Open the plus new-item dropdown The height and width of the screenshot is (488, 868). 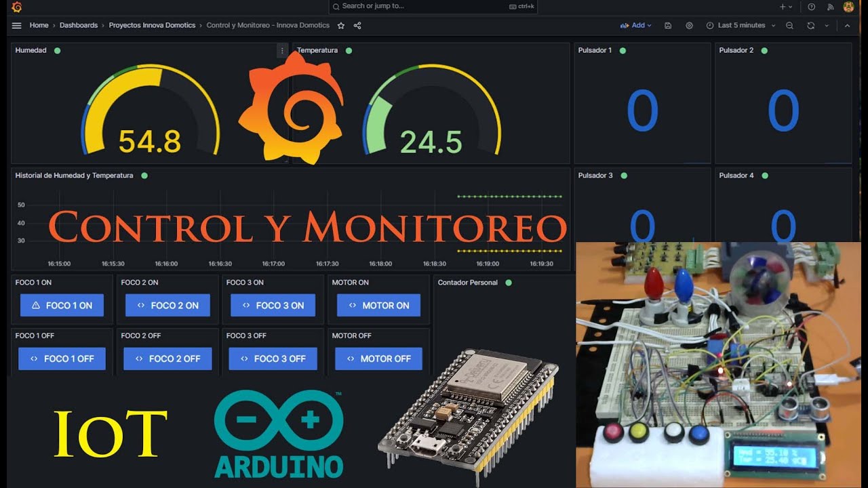point(786,7)
